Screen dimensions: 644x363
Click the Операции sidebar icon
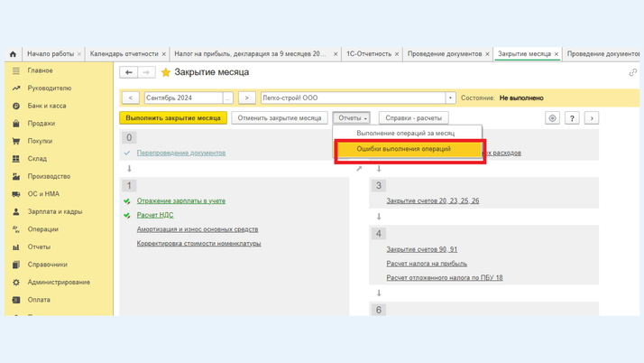point(16,229)
